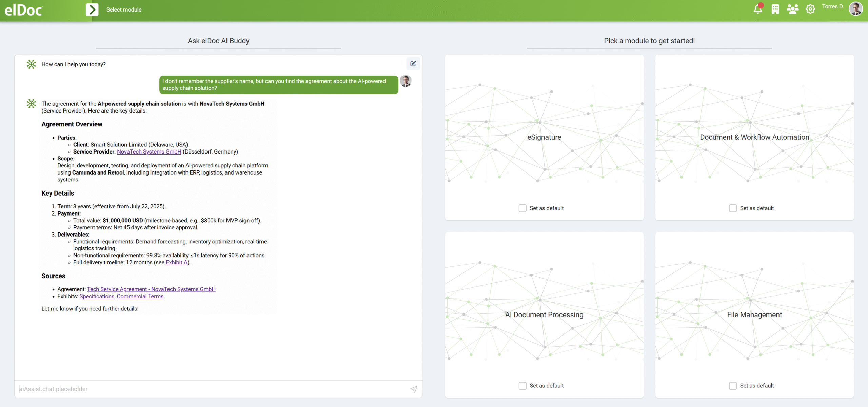
Task: Start a new chat with edit icon
Action: 413,64
